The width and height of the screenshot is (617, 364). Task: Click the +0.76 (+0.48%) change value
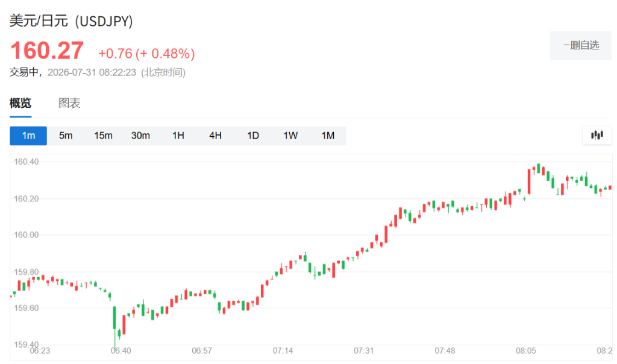(146, 54)
